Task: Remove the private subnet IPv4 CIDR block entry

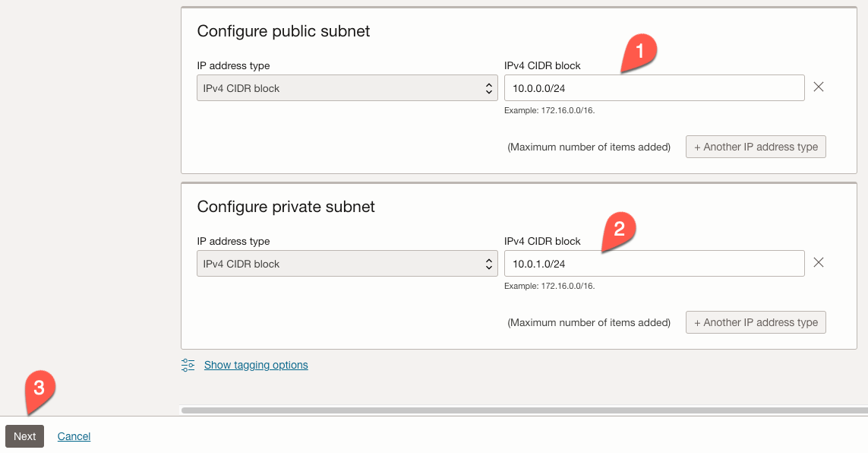Action: click(818, 262)
